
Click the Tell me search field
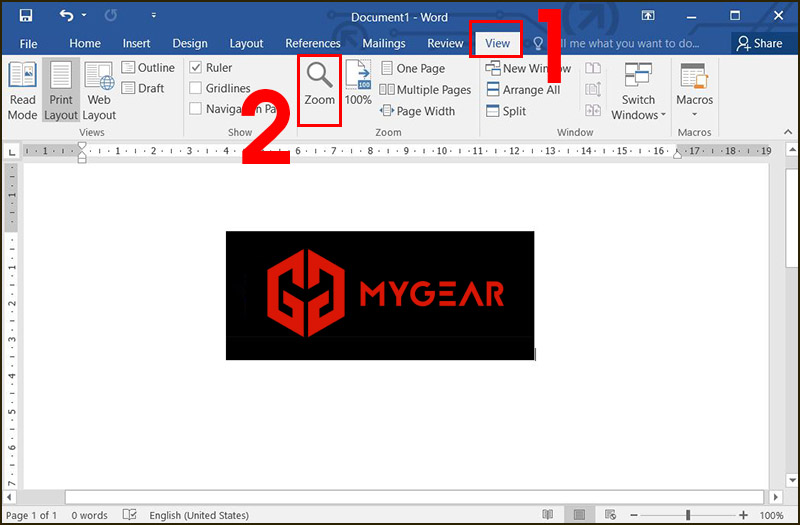coord(628,43)
